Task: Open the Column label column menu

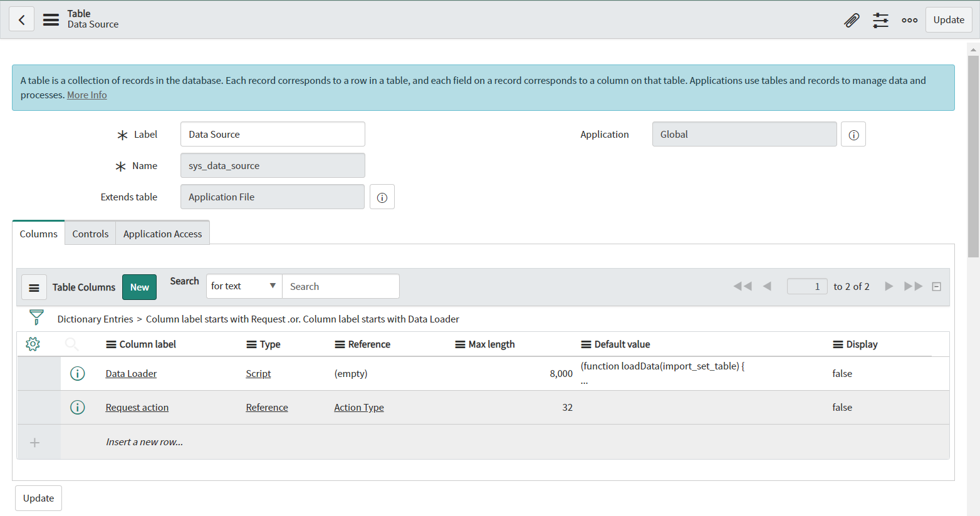Action: click(x=111, y=344)
